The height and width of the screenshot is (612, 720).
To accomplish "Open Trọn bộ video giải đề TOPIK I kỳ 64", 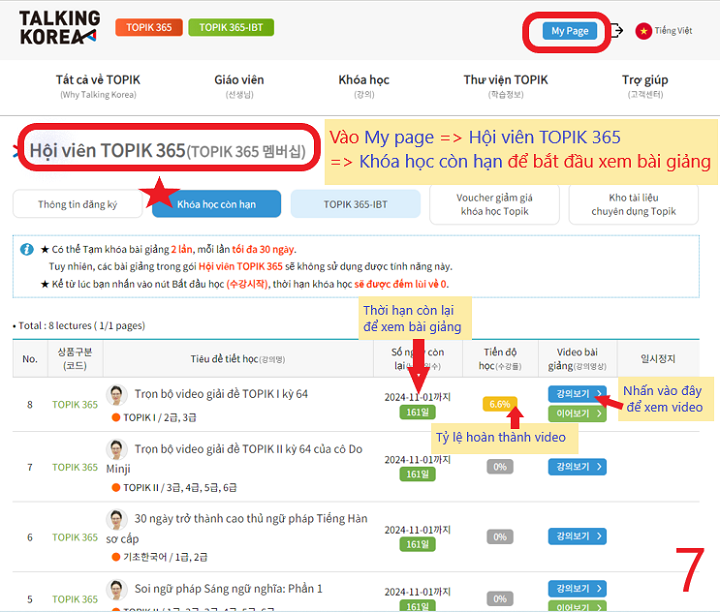I will (x=221, y=394).
